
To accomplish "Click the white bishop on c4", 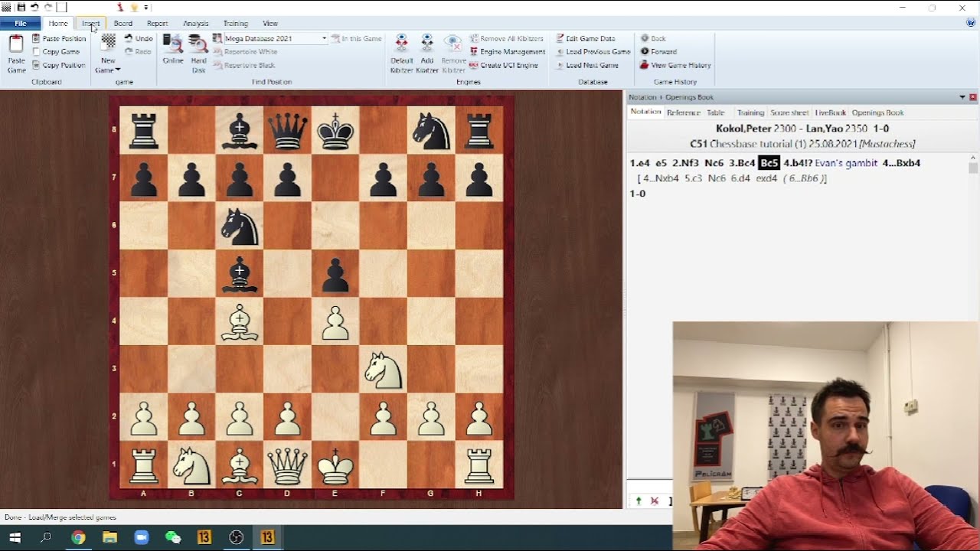I will point(240,322).
